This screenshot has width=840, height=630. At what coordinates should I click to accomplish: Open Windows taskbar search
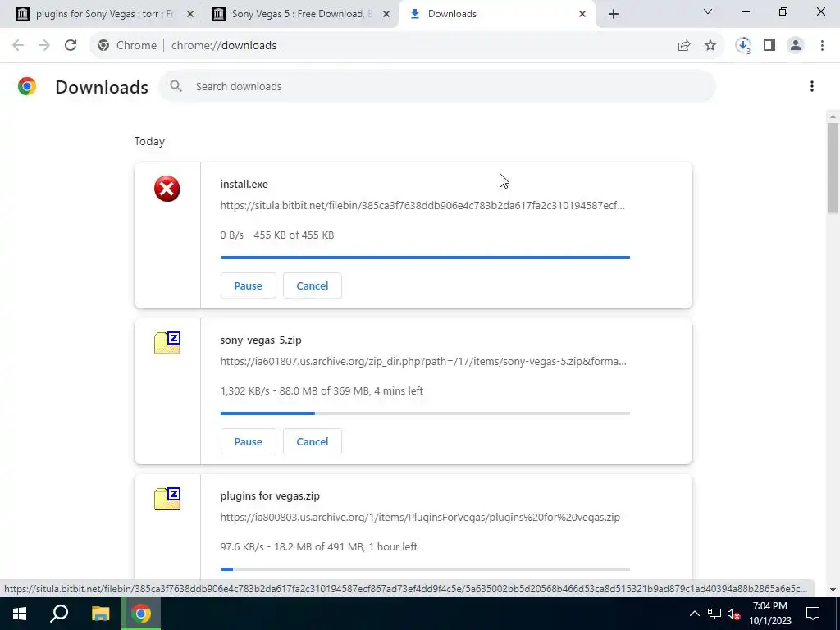coord(59,614)
